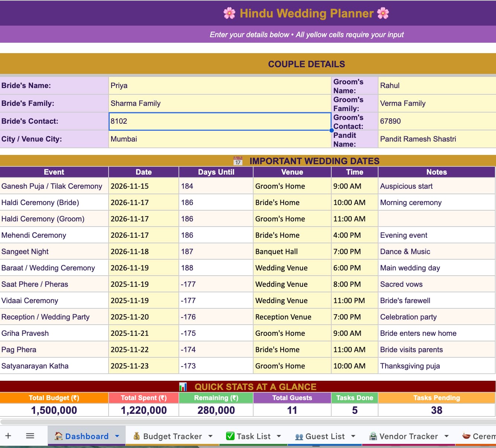Image resolution: width=496 pixels, height=448 pixels.
Task: Select the Baraat / Wedding Ceremony cell
Action: coord(54,268)
